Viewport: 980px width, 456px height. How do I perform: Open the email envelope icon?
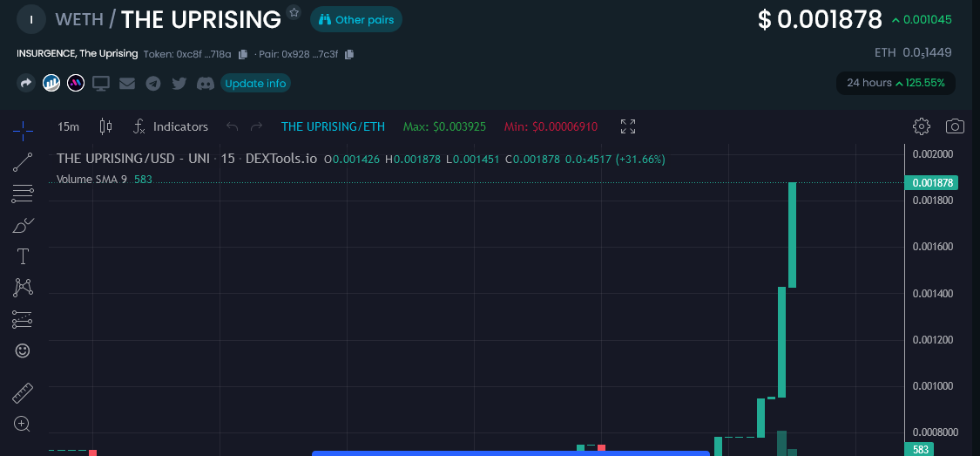tap(127, 83)
